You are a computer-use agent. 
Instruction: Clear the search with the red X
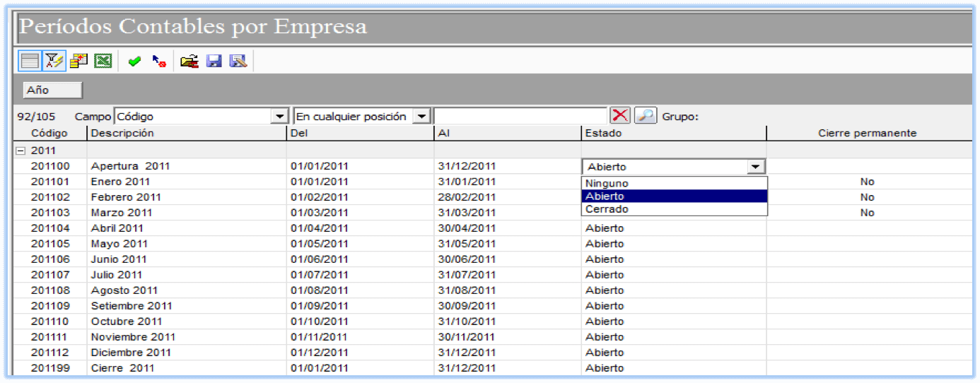point(620,116)
